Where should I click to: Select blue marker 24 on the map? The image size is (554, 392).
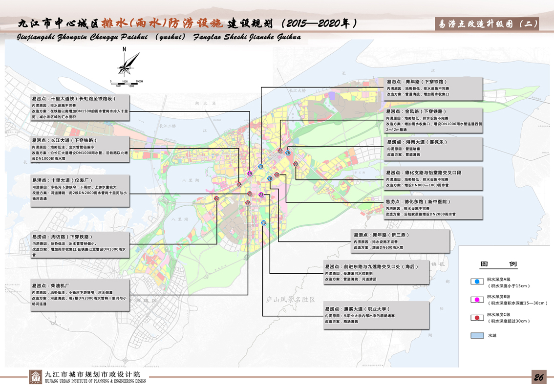click(x=263, y=223)
